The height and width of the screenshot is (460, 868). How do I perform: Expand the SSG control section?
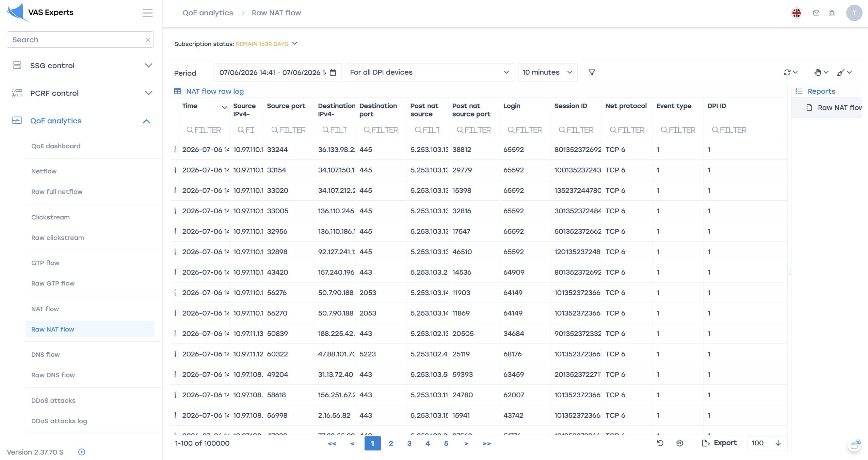(x=148, y=65)
